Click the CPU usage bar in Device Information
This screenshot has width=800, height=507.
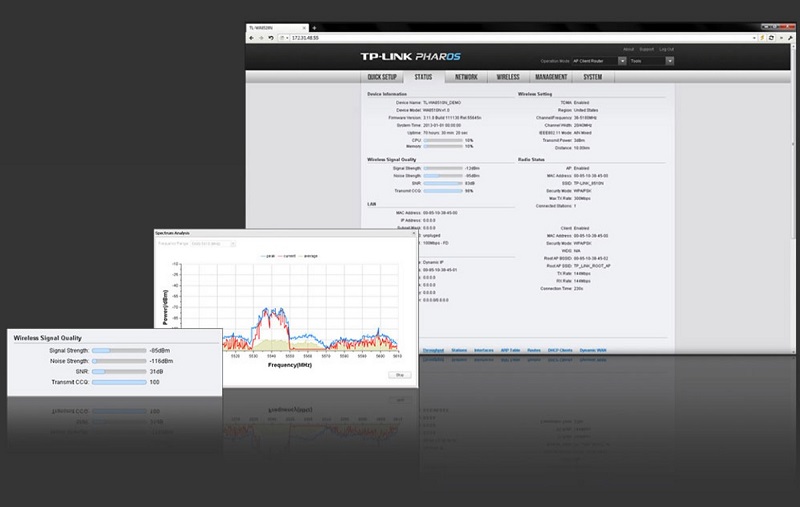(443, 140)
